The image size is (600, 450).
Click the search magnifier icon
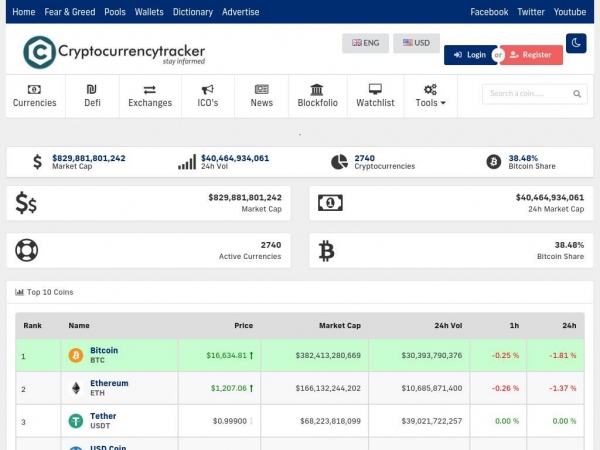click(577, 94)
